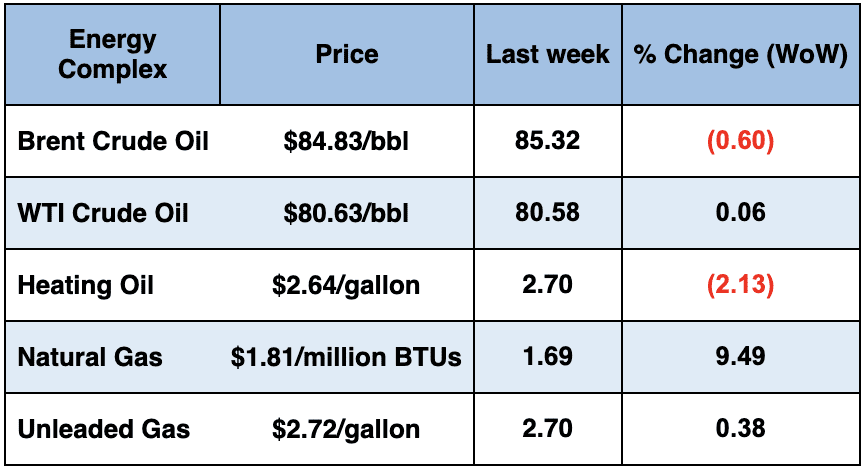Image resolution: width=868 pixels, height=474 pixels.
Task: Select the Price column header
Action: tap(346, 54)
